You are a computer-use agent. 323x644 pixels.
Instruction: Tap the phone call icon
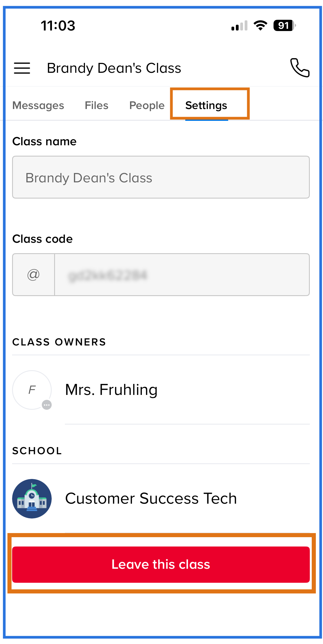click(x=300, y=68)
